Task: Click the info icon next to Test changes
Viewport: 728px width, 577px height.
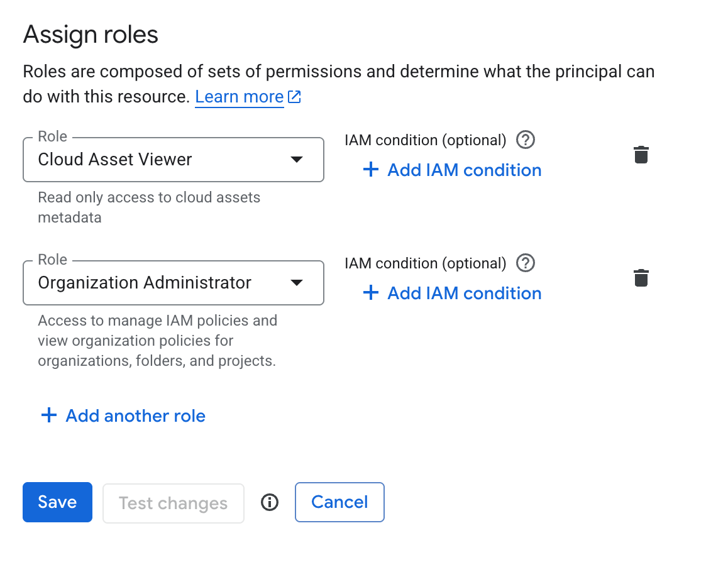Action: 270,502
